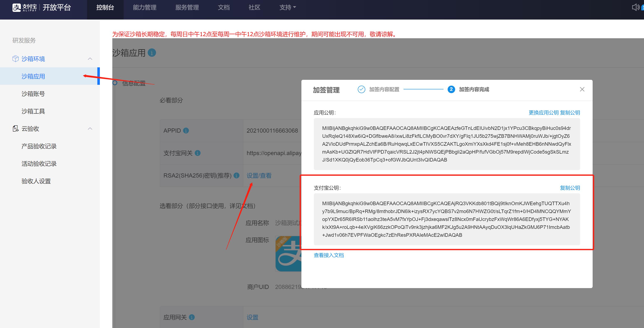Open the speaker notification icon
This screenshot has height=328, width=644.
[x=635, y=7]
